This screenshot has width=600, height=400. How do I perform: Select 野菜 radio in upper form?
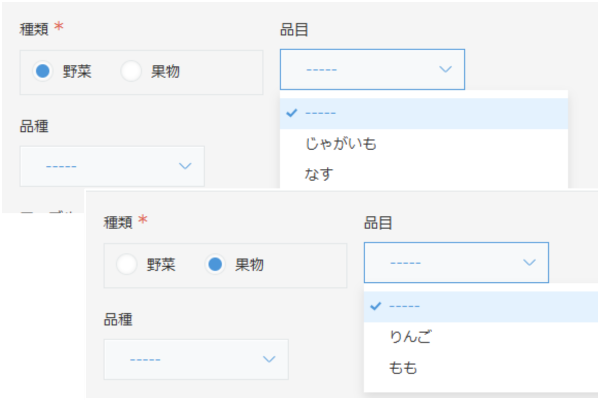coord(42,71)
